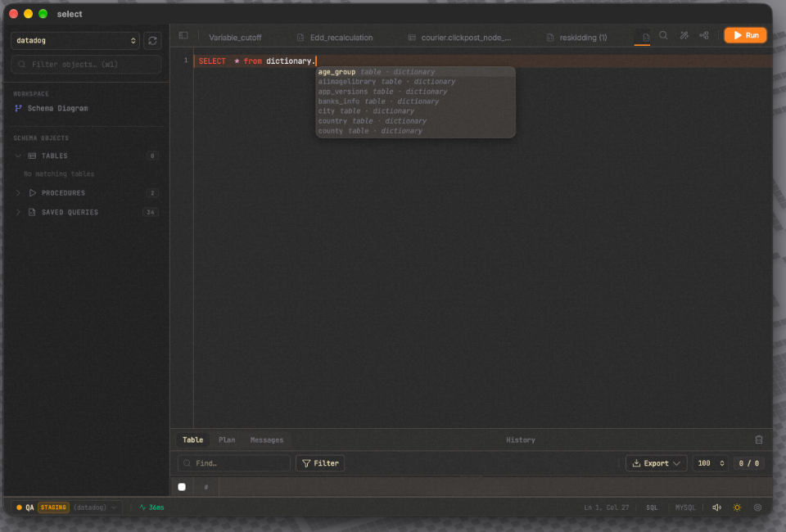Select the Plan results tab
The width and height of the screenshot is (786, 532).
click(x=227, y=440)
